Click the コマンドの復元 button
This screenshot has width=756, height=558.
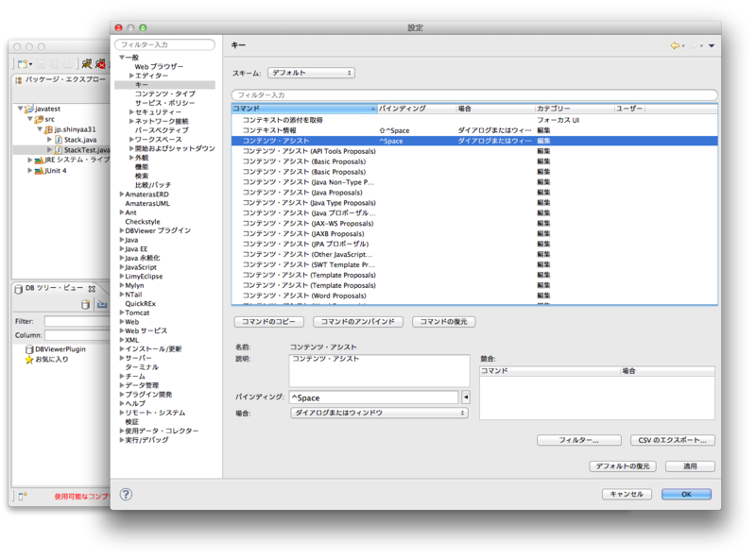(443, 321)
